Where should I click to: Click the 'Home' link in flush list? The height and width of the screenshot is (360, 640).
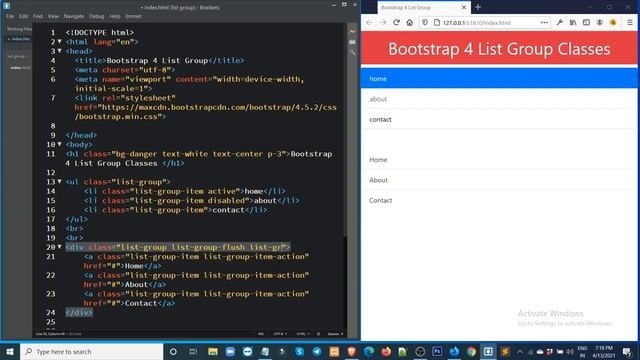coord(499,160)
